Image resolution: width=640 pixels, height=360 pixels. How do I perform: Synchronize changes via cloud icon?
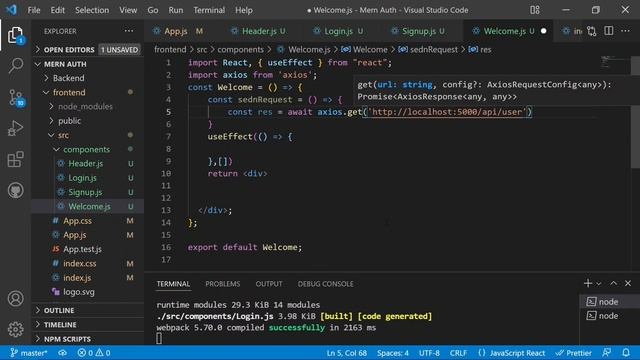62,353
